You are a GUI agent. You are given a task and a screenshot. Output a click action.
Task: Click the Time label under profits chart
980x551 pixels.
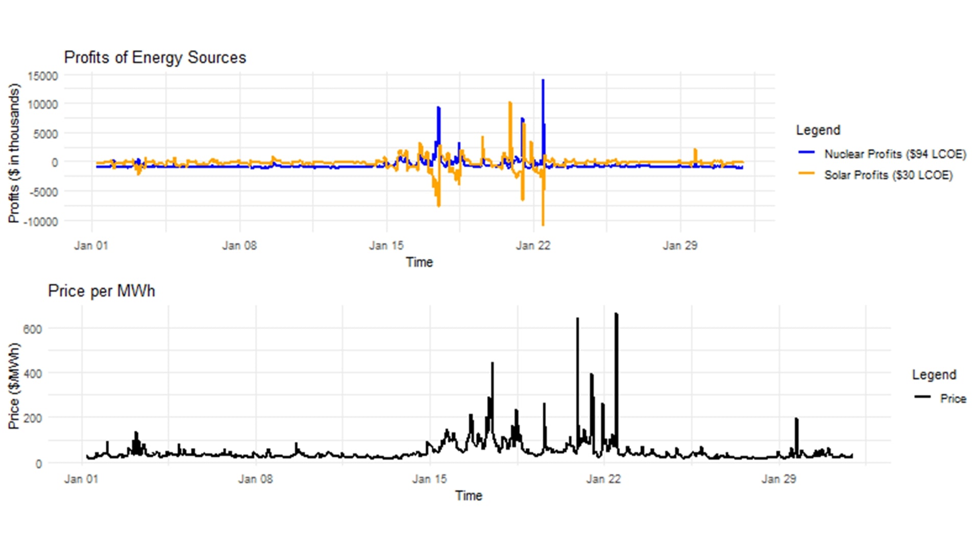point(419,262)
